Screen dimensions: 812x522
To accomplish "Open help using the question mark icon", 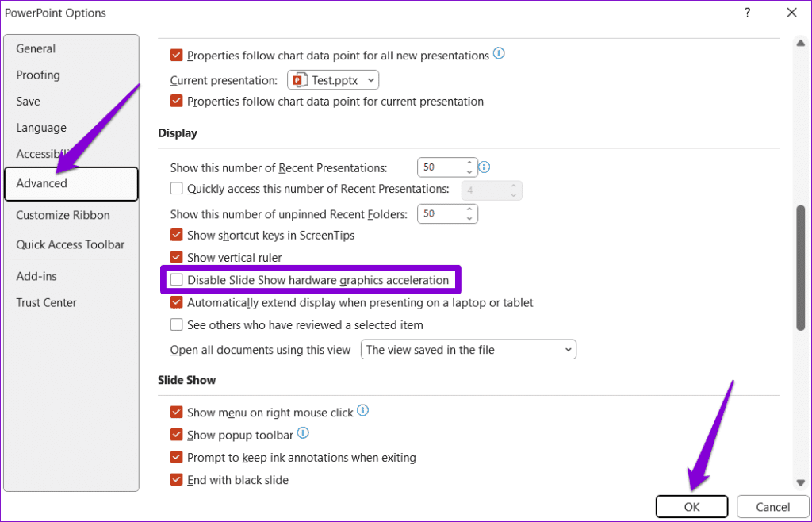I will [746, 13].
